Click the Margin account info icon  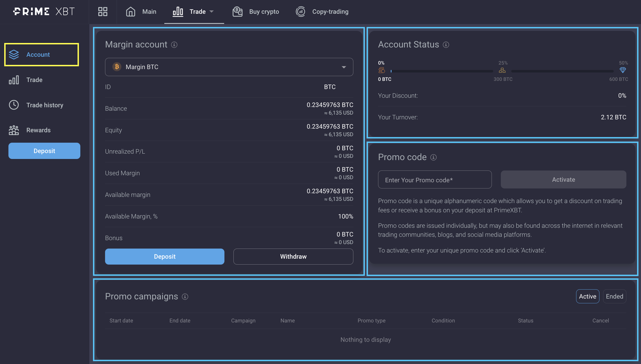pyautogui.click(x=174, y=45)
